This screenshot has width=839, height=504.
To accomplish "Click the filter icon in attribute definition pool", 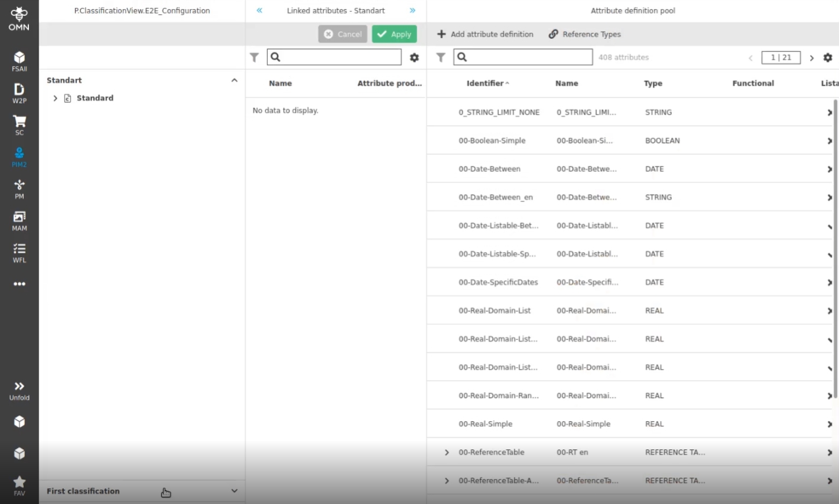I will (x=441, y=58).
